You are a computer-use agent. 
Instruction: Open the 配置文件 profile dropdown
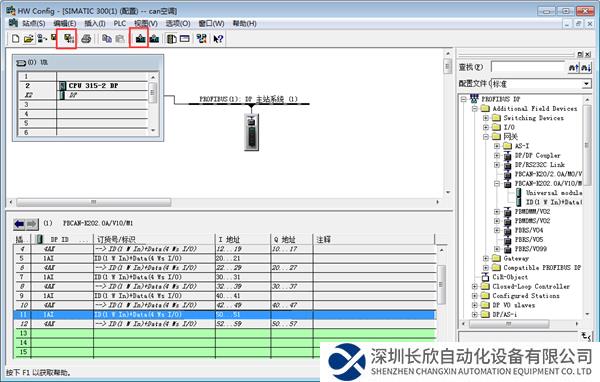587,83
